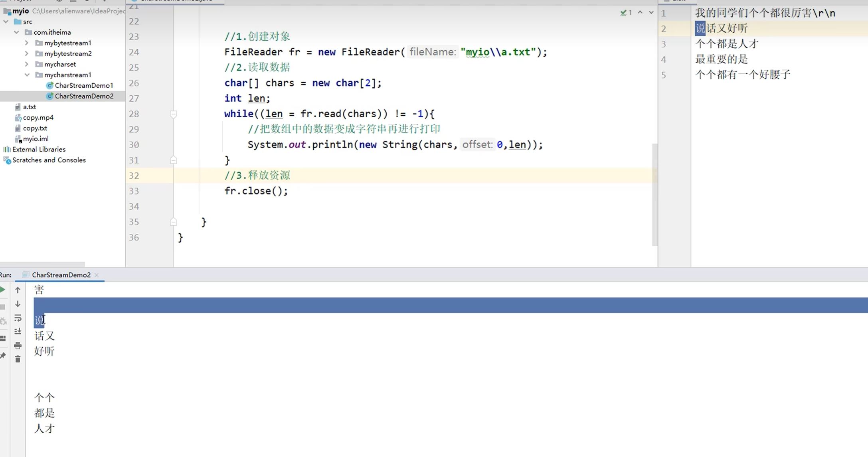Toggle Scroll to End in console toolbar

click(x=18, y=331)
